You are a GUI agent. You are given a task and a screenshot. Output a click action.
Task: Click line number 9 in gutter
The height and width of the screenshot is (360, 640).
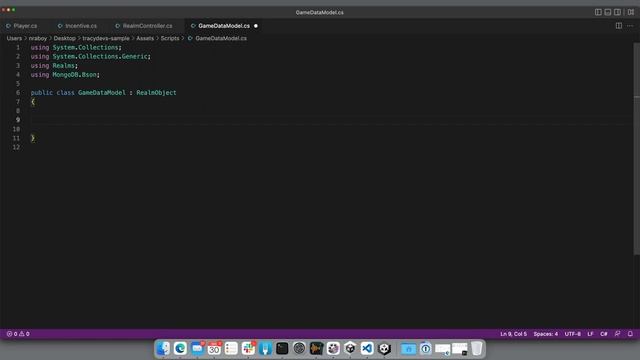tap(18, 120)
